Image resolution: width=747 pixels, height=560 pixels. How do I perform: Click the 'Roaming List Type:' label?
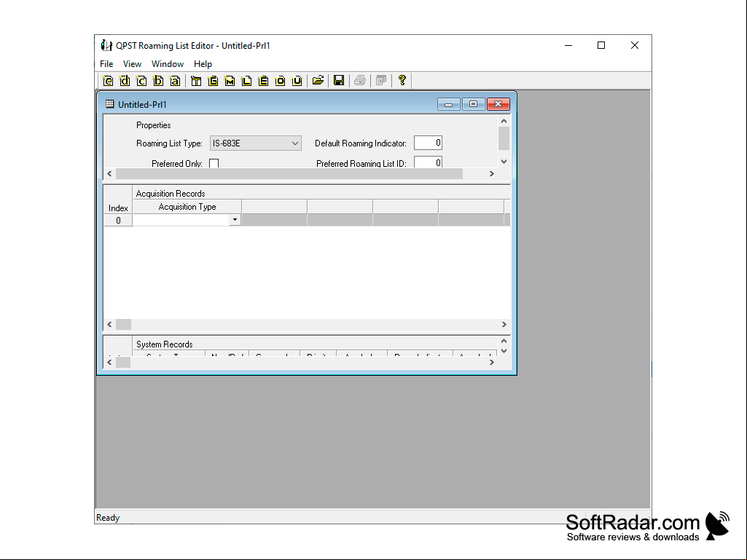point(169,143)
